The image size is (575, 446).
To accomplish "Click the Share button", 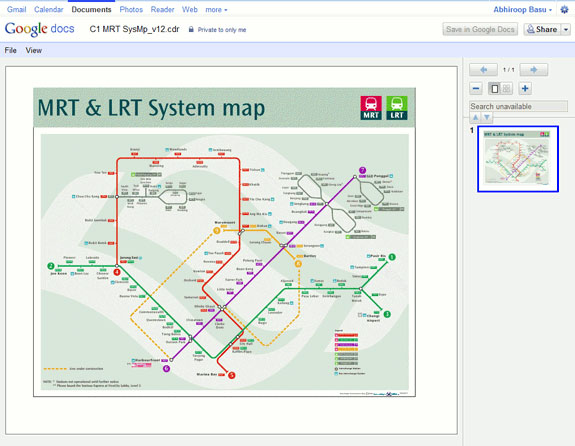I will [542, 29].
